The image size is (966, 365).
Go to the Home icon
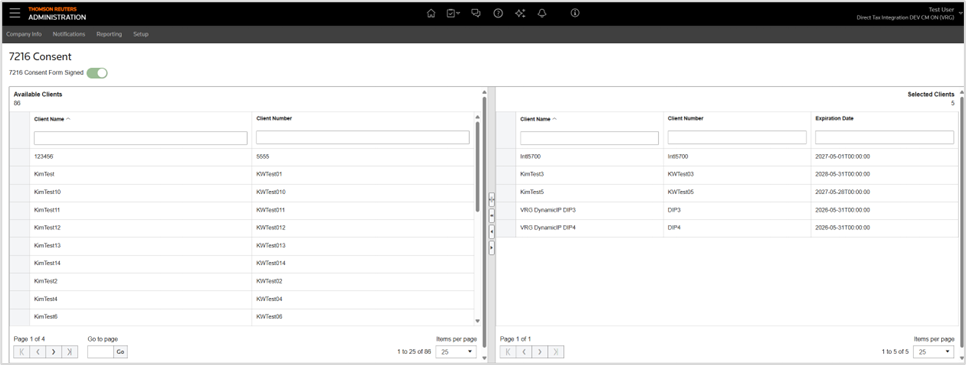coord(431,13)
